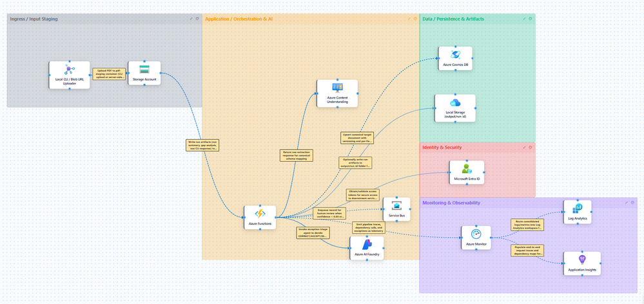
Task: Expand the Data / Persistence & Artifacts group
Action: pyautogui.click(x=525, y=19)
